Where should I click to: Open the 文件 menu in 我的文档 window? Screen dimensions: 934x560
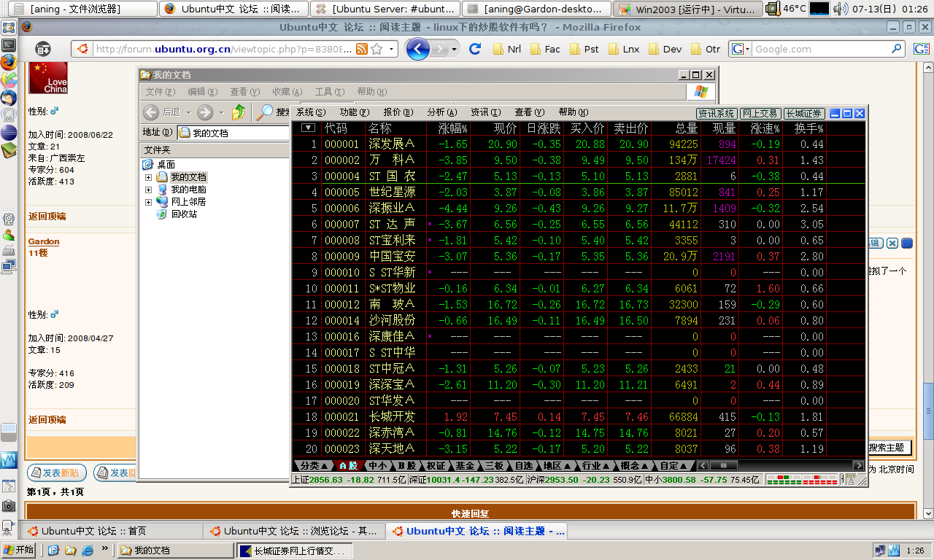(161, 92)
